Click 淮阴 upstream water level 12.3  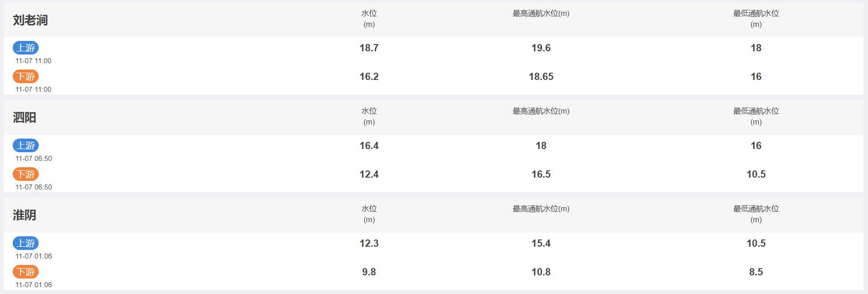369,243
